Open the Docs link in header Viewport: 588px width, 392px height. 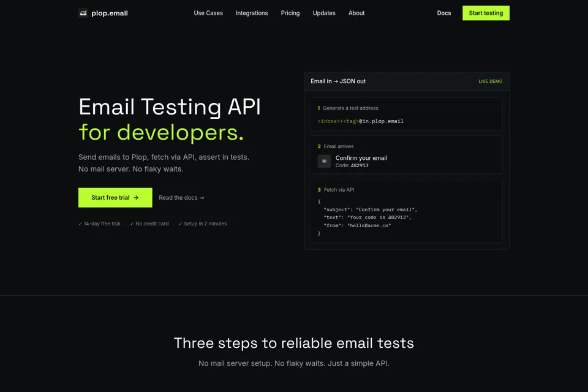click(x=443, y=13)
